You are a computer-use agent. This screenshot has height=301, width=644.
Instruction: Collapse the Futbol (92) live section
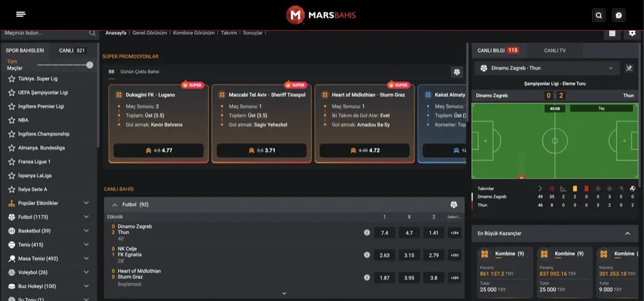[x=115, y=204]
